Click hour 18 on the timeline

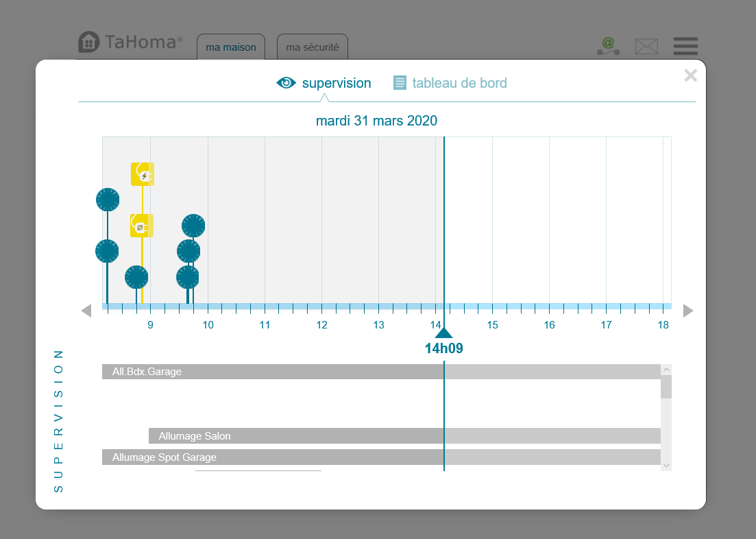(x=663, y=325)
